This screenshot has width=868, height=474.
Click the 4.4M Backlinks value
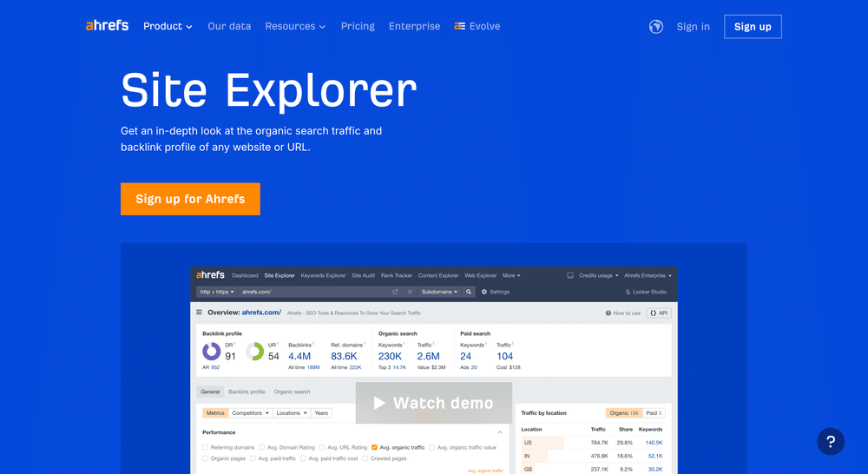[x=299, y=356]
